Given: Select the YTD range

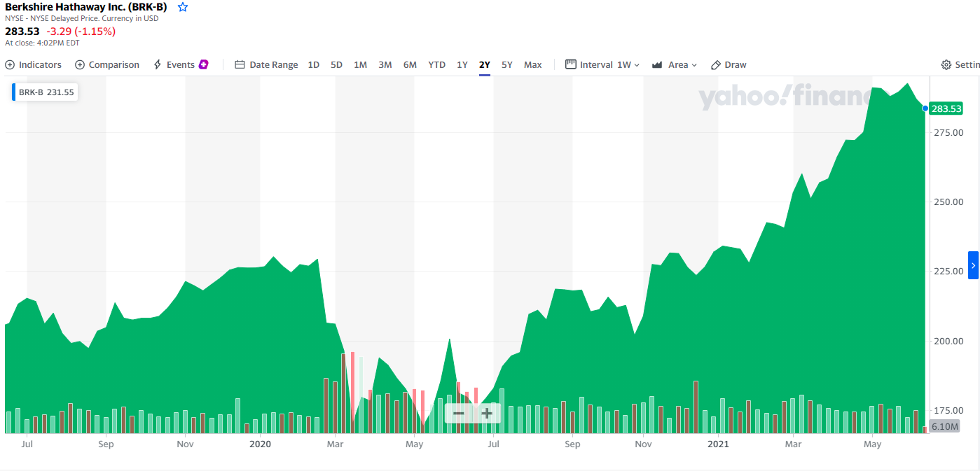Looking at the screenshot, I should coord(437,64).
